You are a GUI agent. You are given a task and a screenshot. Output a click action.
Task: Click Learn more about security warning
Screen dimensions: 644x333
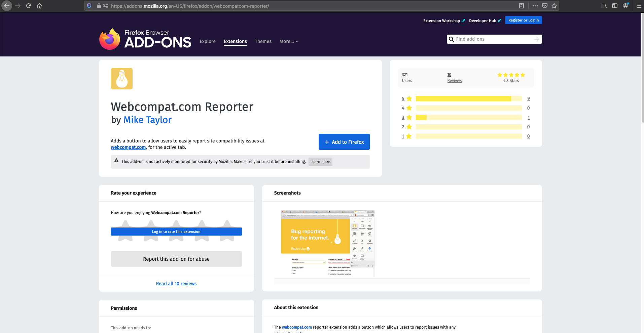tap(320, 162)
